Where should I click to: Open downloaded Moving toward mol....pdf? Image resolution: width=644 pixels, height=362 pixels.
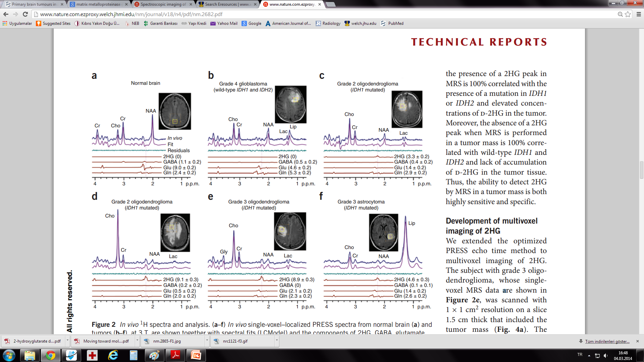(103, 341)
